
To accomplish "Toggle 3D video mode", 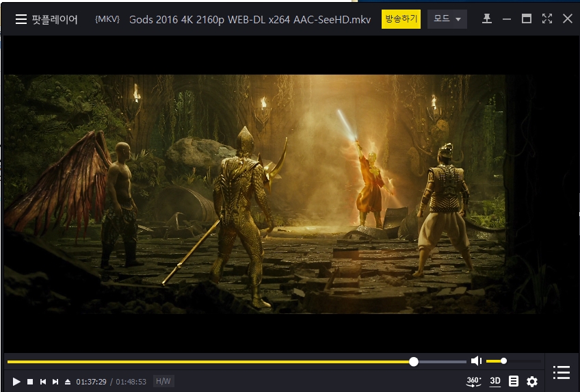I will pos(495,381).
